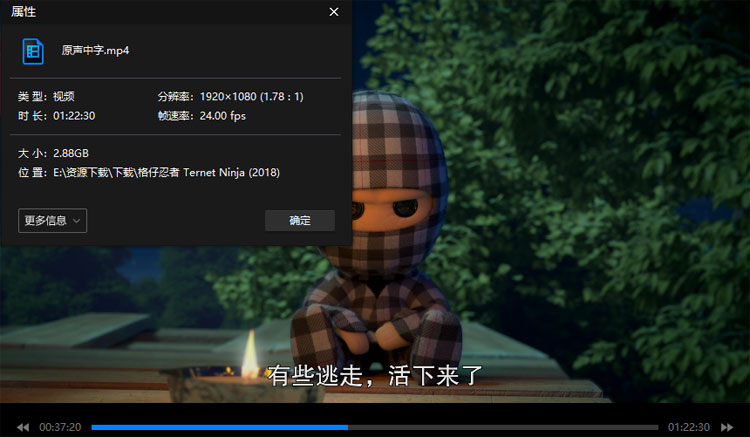The width and height of the screenshot is (750, 437).
Task: Click the 24.00 fps frame rate value
Action: [223, 116]
